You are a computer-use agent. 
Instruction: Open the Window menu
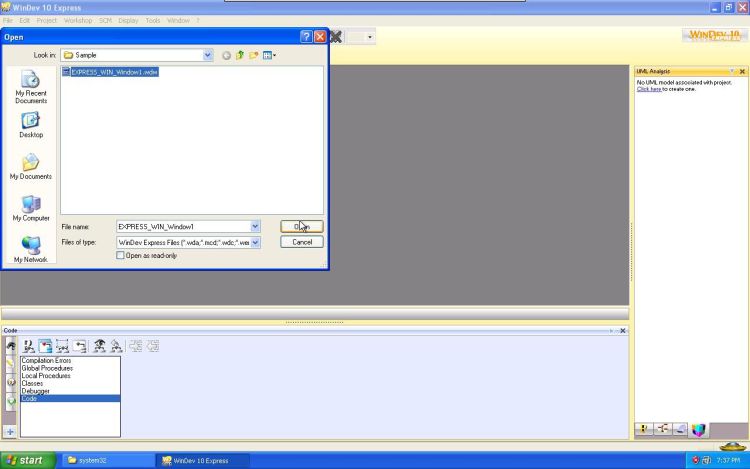178,21
